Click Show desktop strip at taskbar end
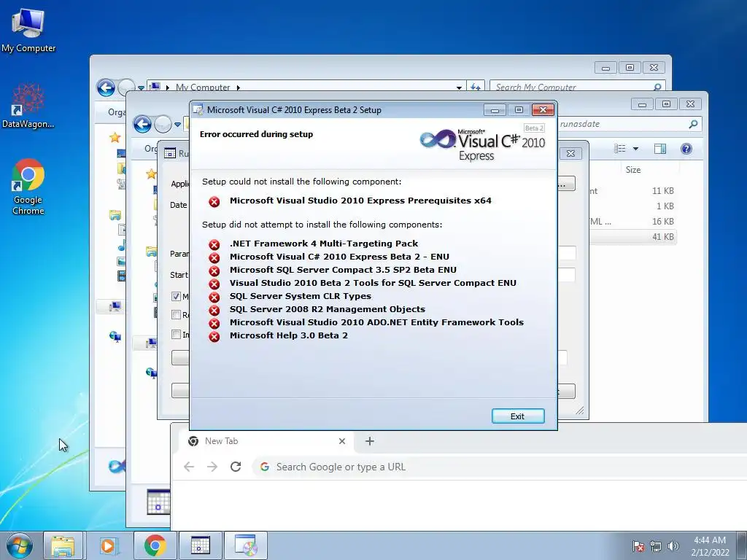 [x=743, y=545]
